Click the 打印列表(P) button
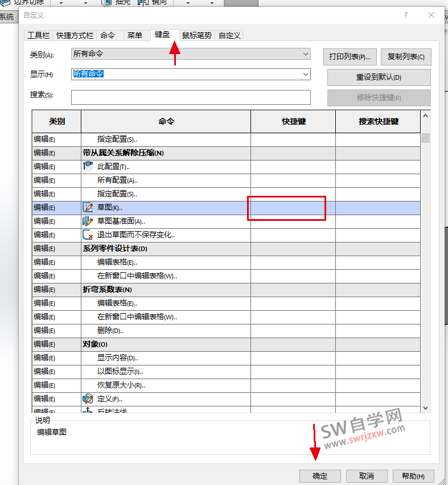448x485 pixels. pyautogui.click(x=350, y=56)
